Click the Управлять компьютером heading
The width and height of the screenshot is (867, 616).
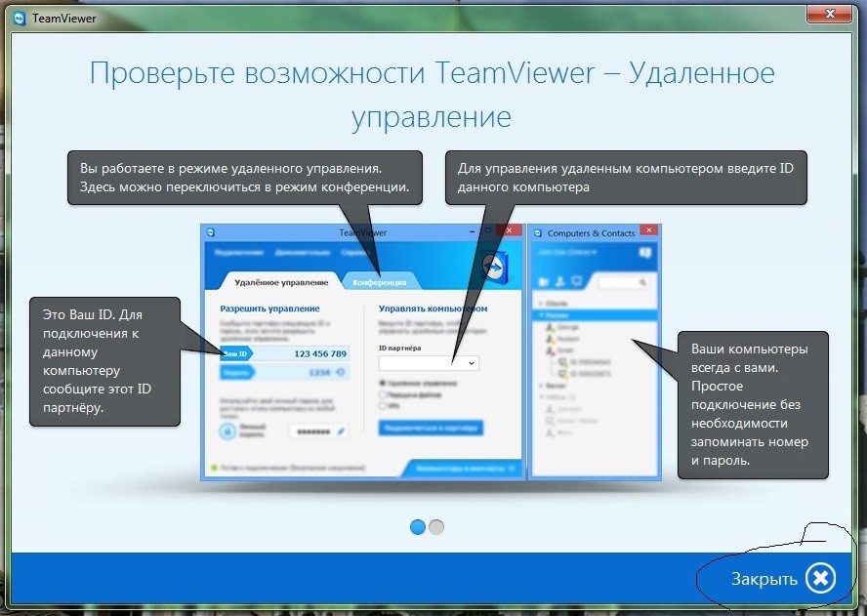[x=433, y=308]
